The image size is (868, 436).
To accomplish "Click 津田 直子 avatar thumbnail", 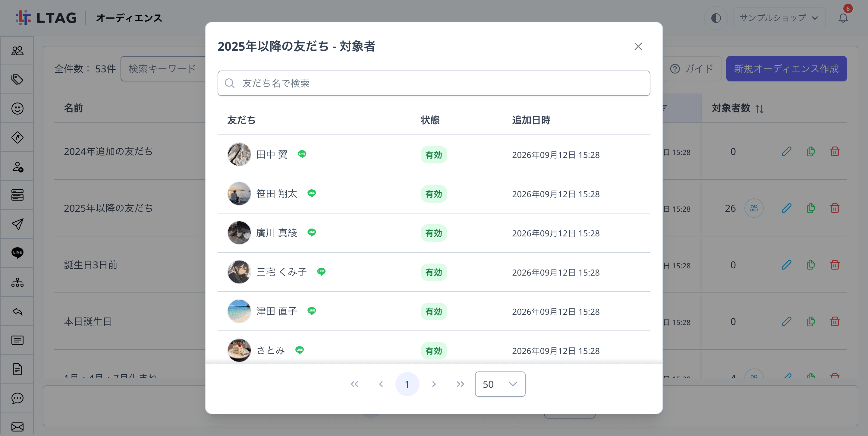I will pos(239,311).
